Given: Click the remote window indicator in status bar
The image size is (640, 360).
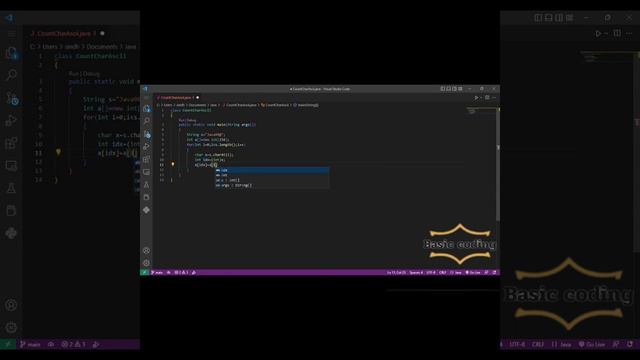Looking at the screenshot, I should [x=144, y=272].
